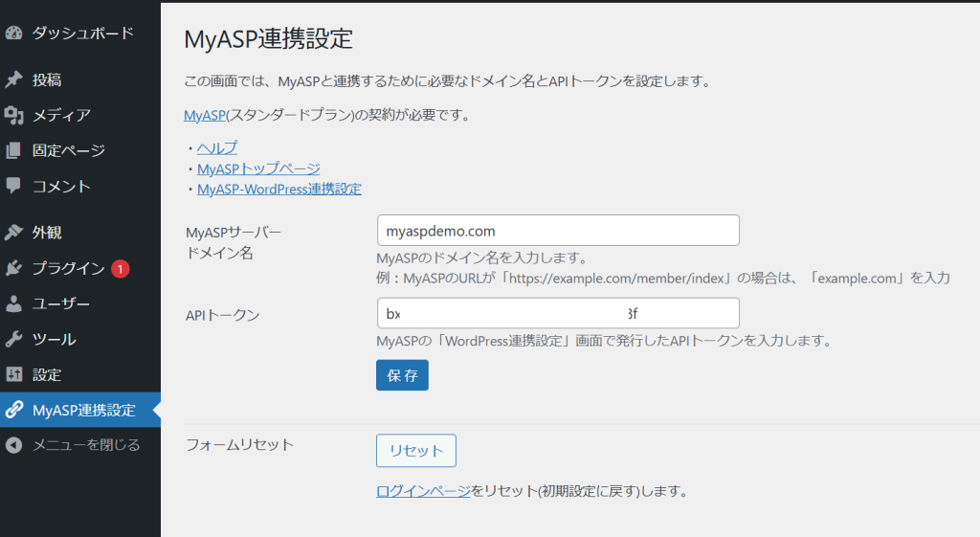Follow the MyASPトップページ link

(257, 168)
